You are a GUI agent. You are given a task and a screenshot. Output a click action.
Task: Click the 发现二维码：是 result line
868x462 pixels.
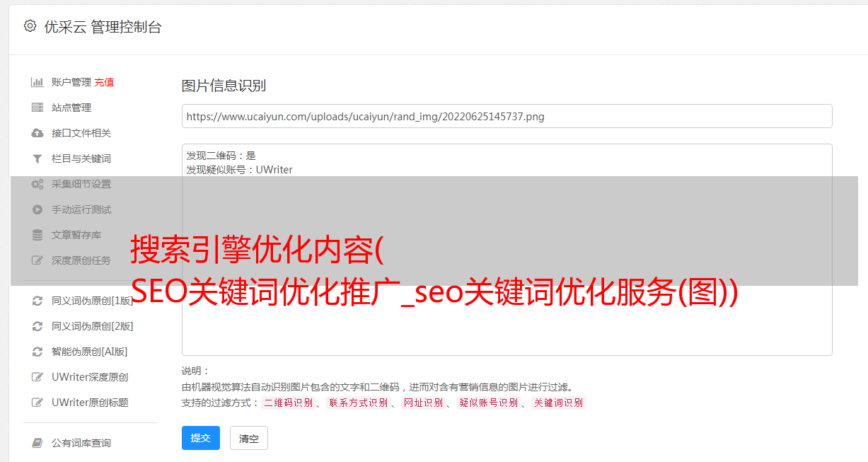click(221, 156)
